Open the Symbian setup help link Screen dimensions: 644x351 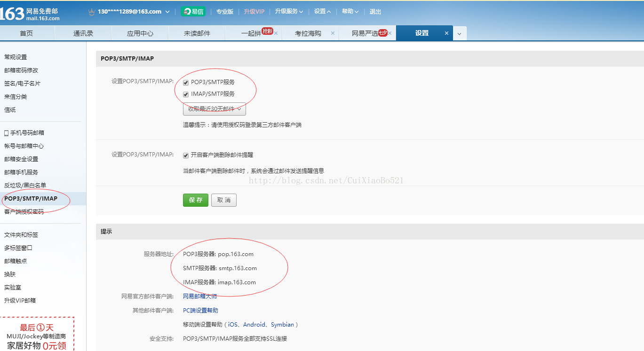coord(282,325)
